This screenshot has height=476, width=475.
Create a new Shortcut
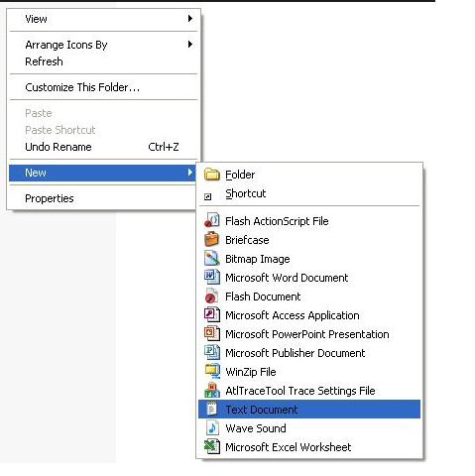point(309,193)
